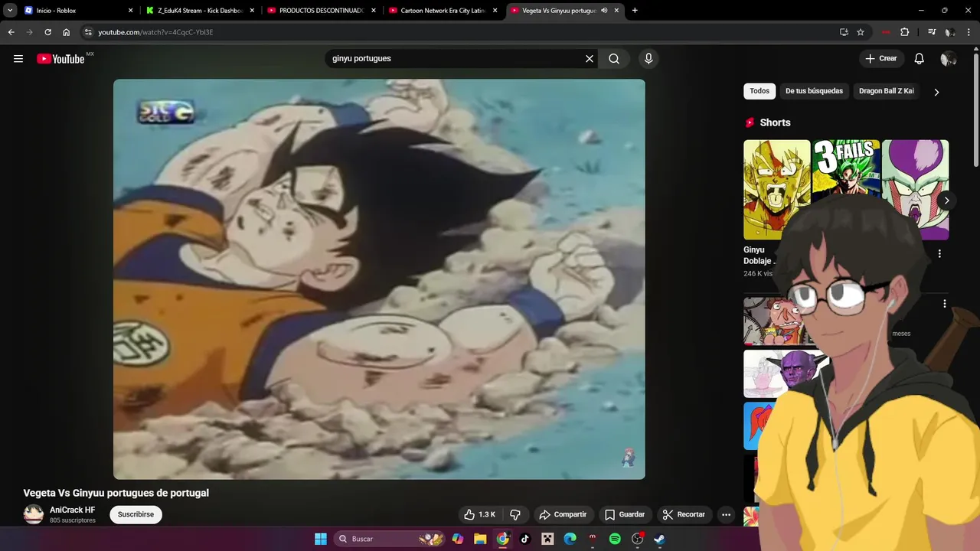Mute the Vegeta Vs Ginyuu tab audio
This screenshot has height=551, width=980.
tap(604, 11)
